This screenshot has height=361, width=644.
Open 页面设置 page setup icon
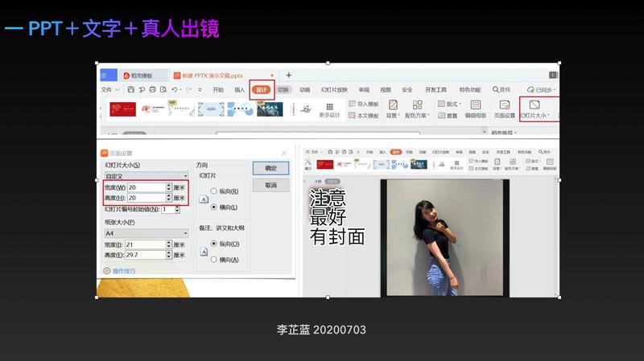tap(505, 105)
